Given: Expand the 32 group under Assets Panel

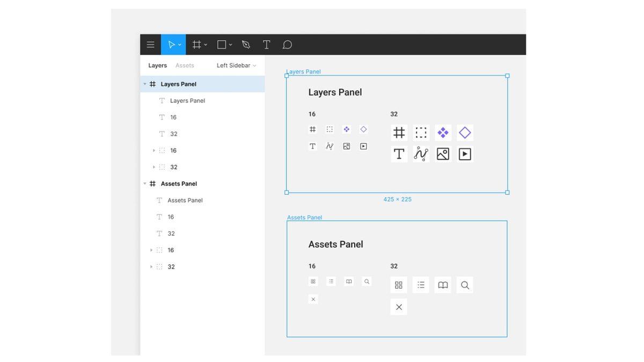Looking at the screenshot, I should coord(151,267).
